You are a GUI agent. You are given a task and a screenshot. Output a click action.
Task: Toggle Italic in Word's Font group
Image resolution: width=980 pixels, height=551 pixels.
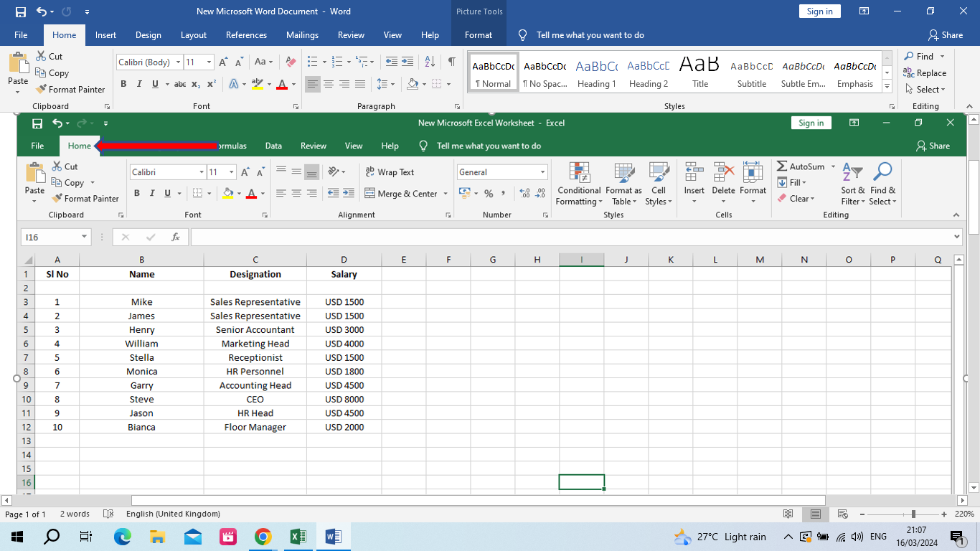[139, 84]
